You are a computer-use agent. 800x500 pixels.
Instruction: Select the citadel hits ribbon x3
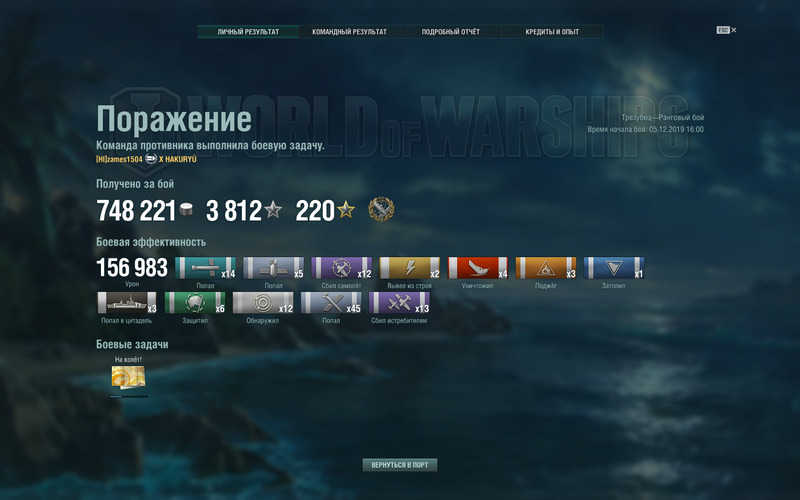coord(127,303)
